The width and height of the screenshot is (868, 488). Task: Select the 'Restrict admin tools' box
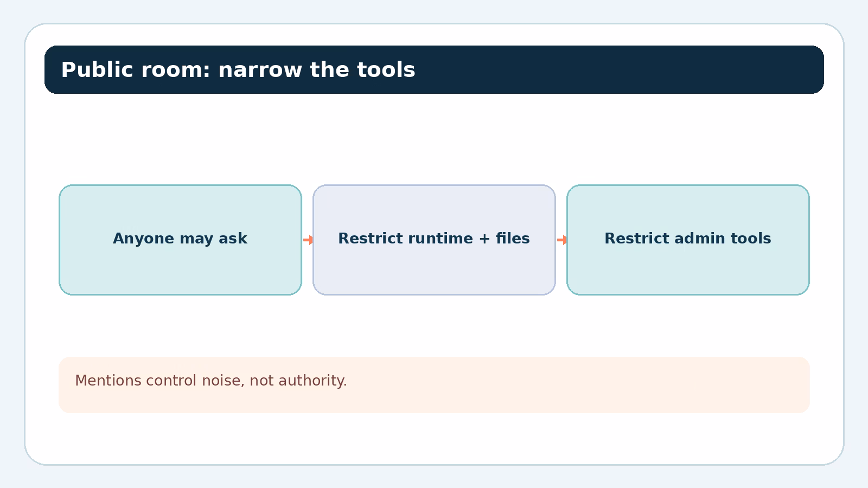pyautogui.click(x=688, y=240)
